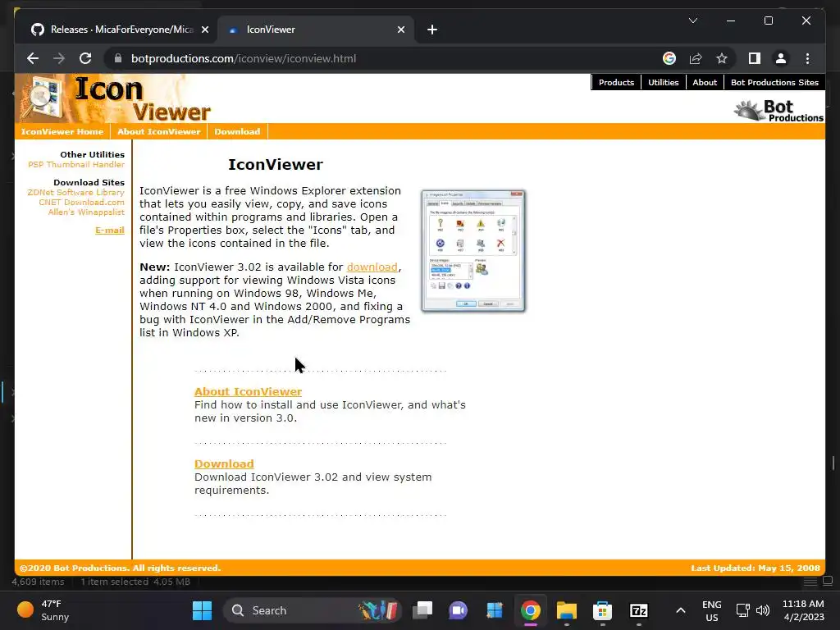Go back to the previous page
Viewport: 840px width, 630px height.
tap(33, 58)
